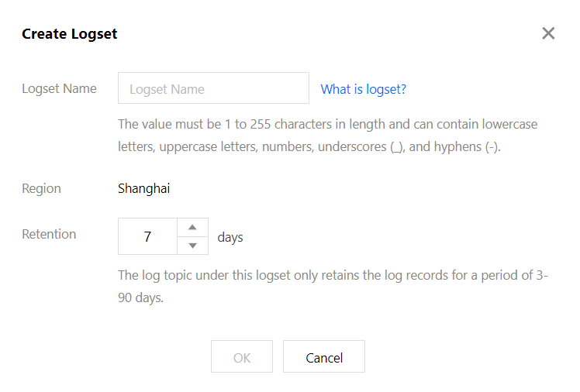Screen dimensions: 580x392
Task: Click the Shanghai region value
Action: 144,188
